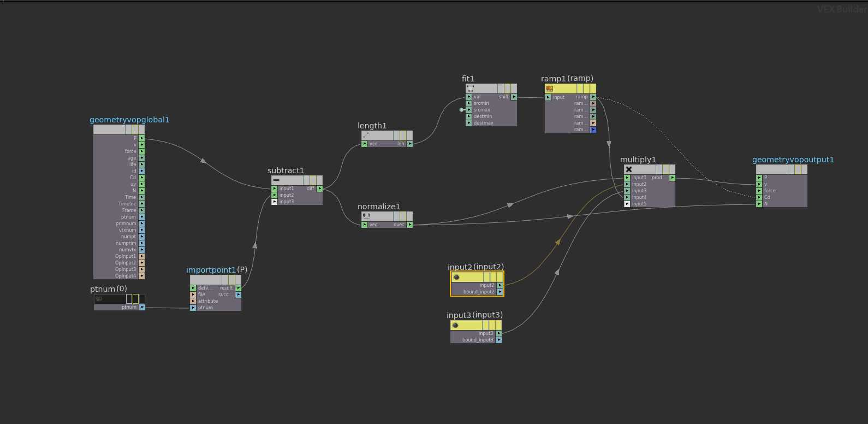Click the minus icon on subtract1 node
868x424 pixels.
(276, 180)
